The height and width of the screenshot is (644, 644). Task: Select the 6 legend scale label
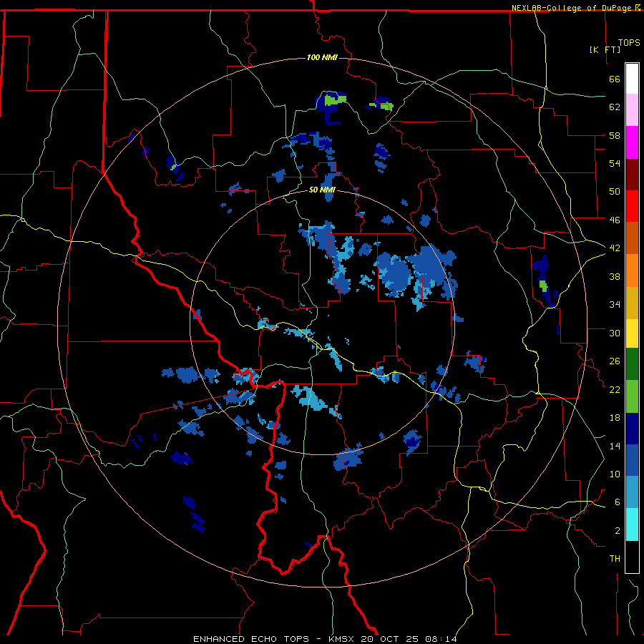618,502
